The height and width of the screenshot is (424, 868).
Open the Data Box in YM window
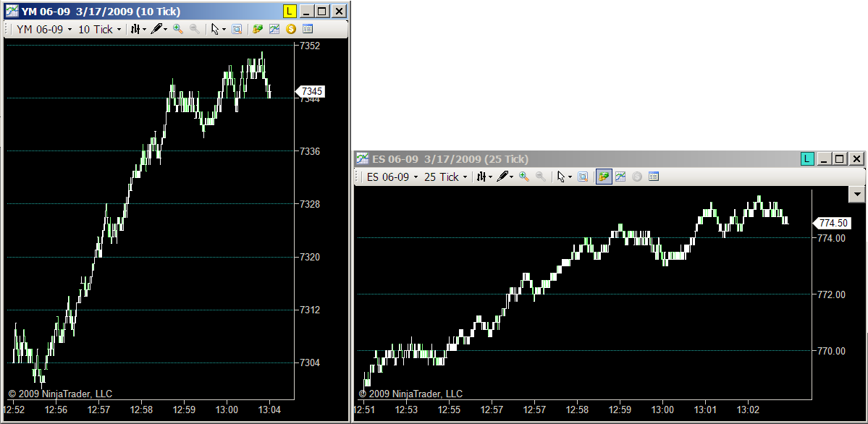pos(237,30)
